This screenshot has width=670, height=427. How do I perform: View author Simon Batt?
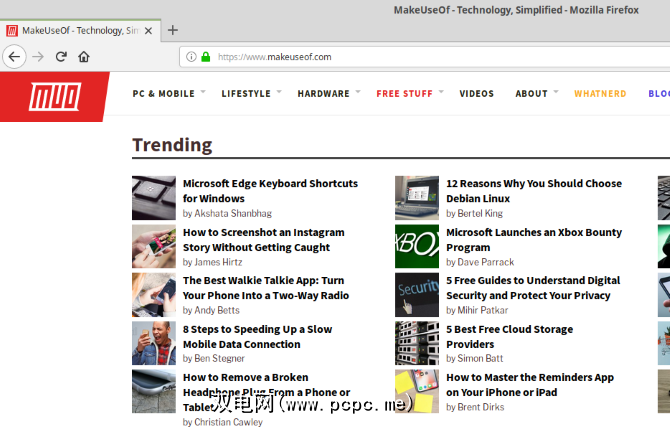(480, 359)
